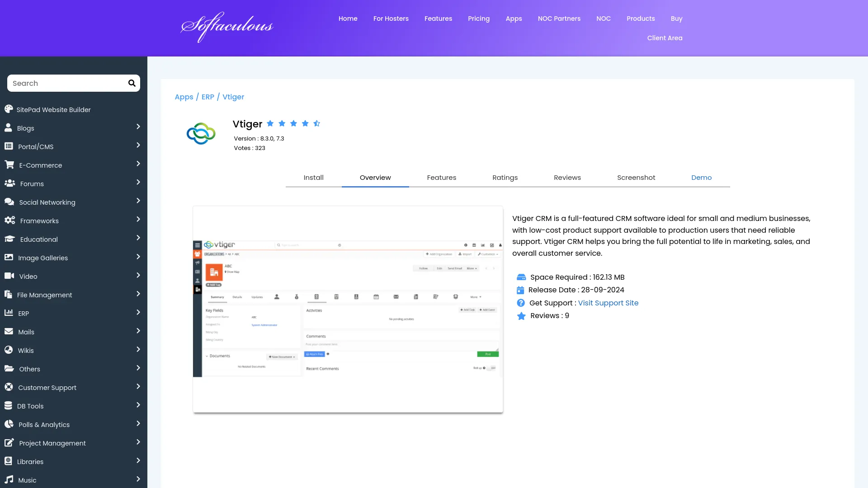Click the Polls & Analytics pie icon

pyautogui.click(x=9, y=424)
